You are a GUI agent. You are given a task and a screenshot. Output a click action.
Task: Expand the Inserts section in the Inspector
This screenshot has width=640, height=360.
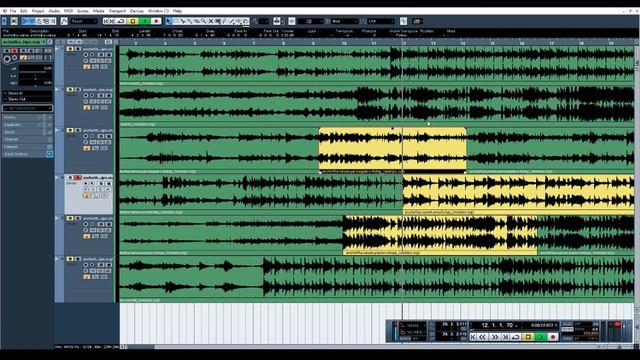point(27,117)
